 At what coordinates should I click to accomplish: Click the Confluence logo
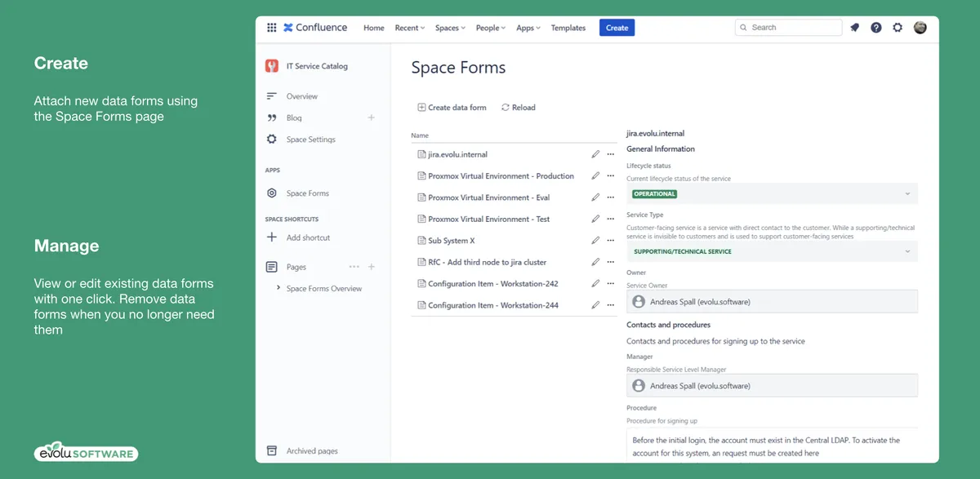pyautogui.click(x=315, y=28)
